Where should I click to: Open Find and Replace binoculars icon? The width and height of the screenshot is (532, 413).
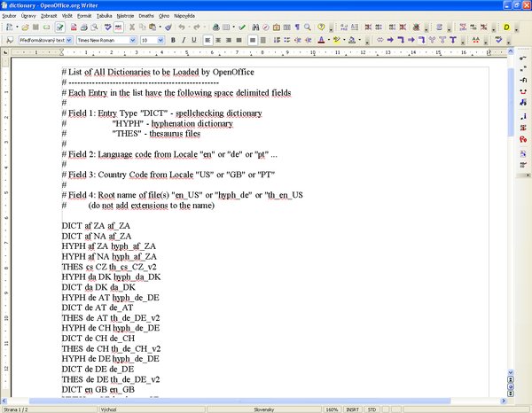(x=255, y=27)
